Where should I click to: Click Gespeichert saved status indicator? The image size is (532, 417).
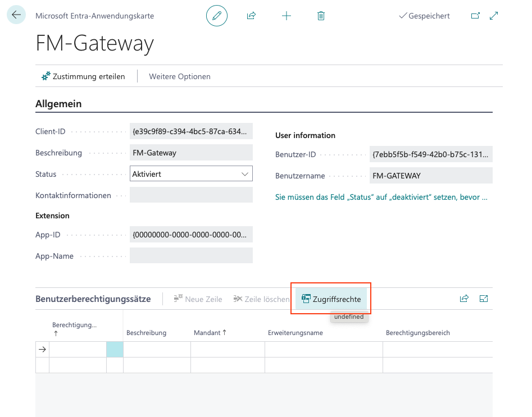click(x=425, y=16)
